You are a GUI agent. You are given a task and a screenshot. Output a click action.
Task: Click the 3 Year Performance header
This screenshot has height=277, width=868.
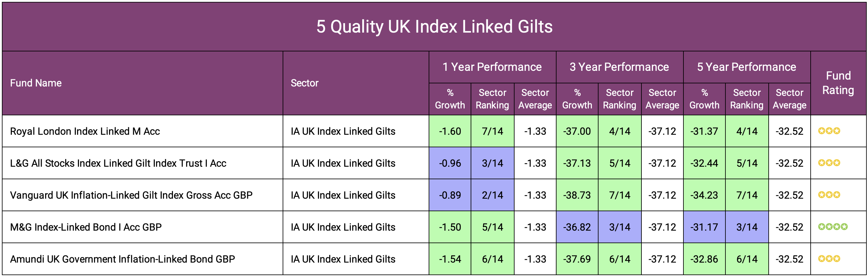tap(619, 67)
